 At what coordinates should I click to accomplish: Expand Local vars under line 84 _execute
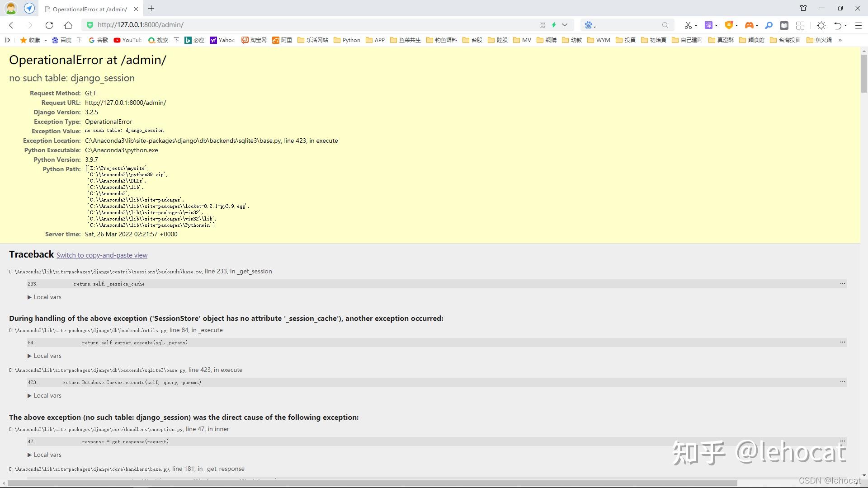click(x=44, y=356)
